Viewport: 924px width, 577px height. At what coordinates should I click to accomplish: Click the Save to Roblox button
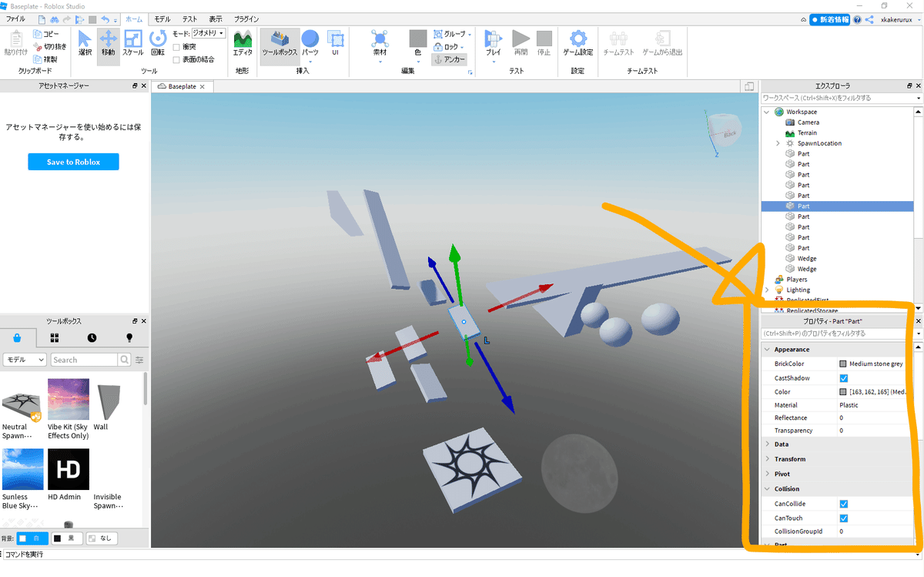[73, 162]
